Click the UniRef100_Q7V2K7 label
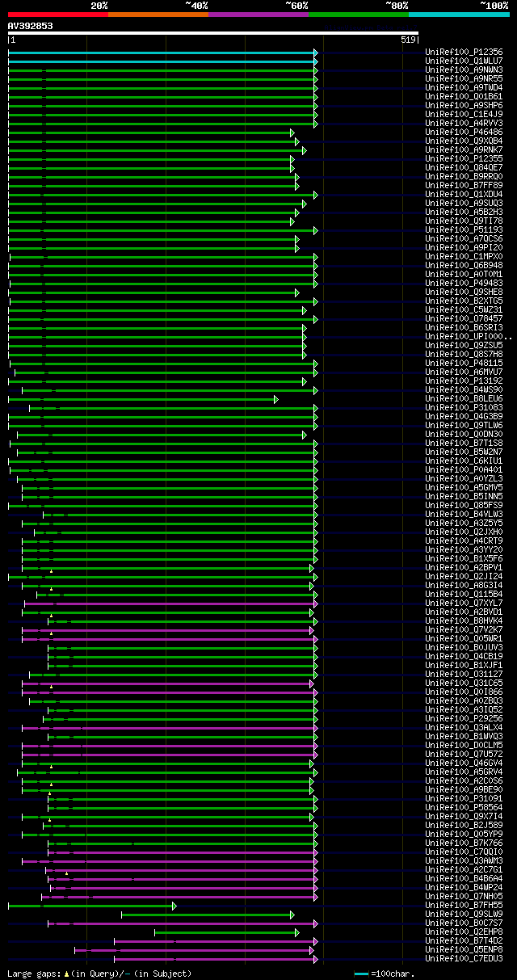This screenshot has width=517, height=980. point(464,629)
